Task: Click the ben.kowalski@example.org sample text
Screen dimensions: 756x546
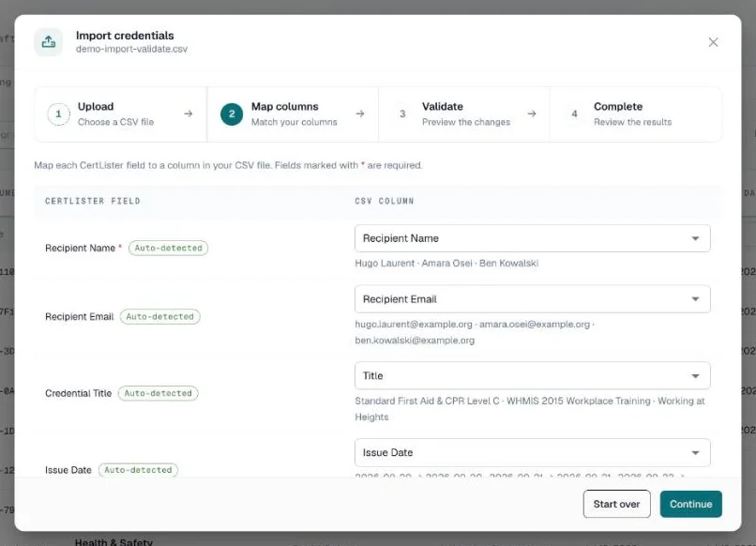Action: pyautogui.click(x=415, y=340)
